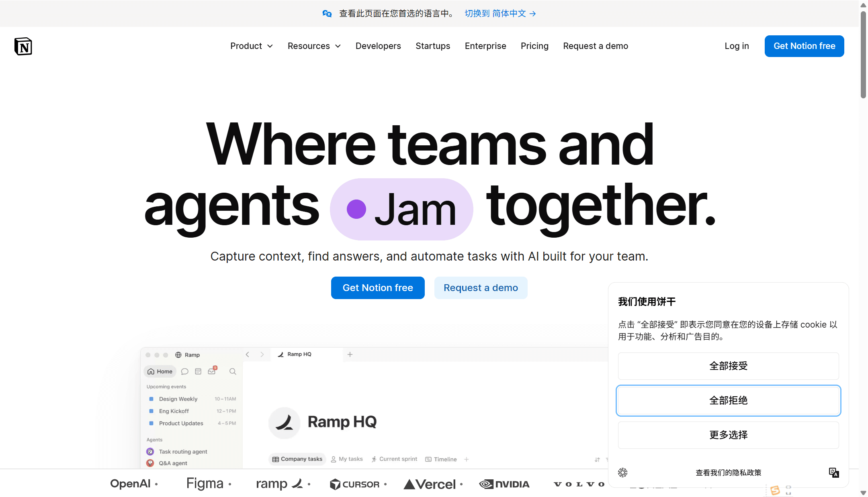
Task: Open the chat bubble icon beside Home
Action: pos(185,371)
